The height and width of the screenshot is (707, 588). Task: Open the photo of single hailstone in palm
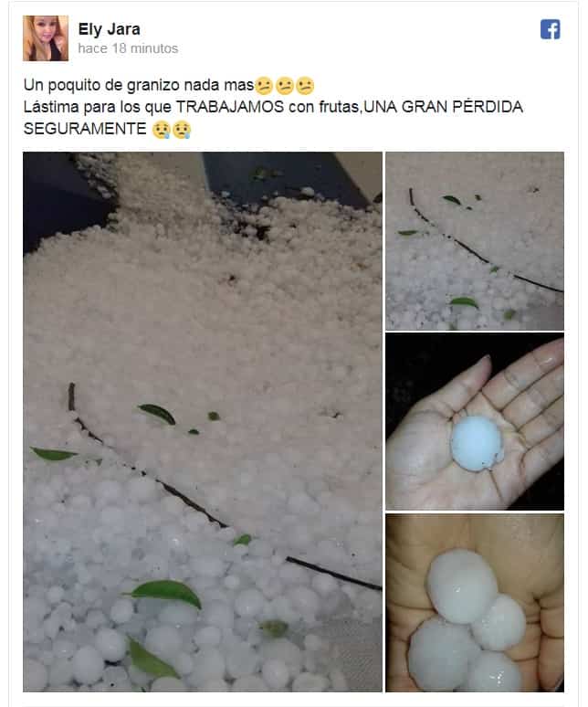475,422
